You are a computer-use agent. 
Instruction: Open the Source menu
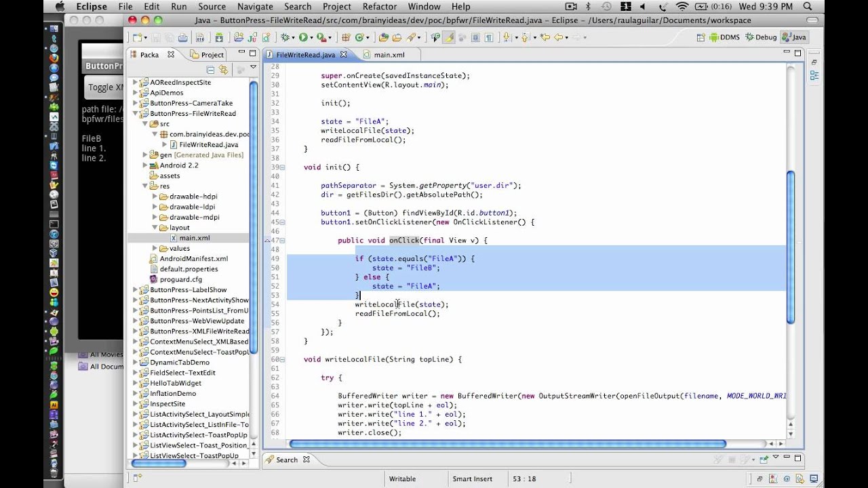(212, 7)
